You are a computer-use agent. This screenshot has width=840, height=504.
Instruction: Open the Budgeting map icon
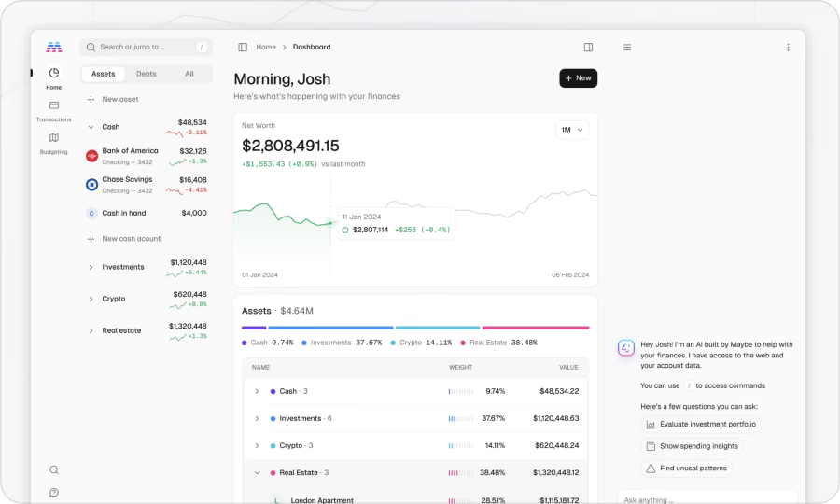(x=53, y=137)
